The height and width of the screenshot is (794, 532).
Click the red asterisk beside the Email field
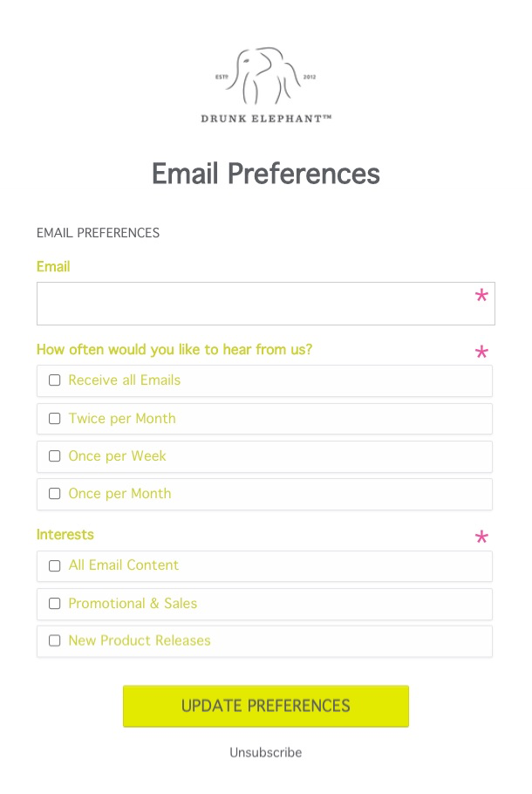coord(481,297)
